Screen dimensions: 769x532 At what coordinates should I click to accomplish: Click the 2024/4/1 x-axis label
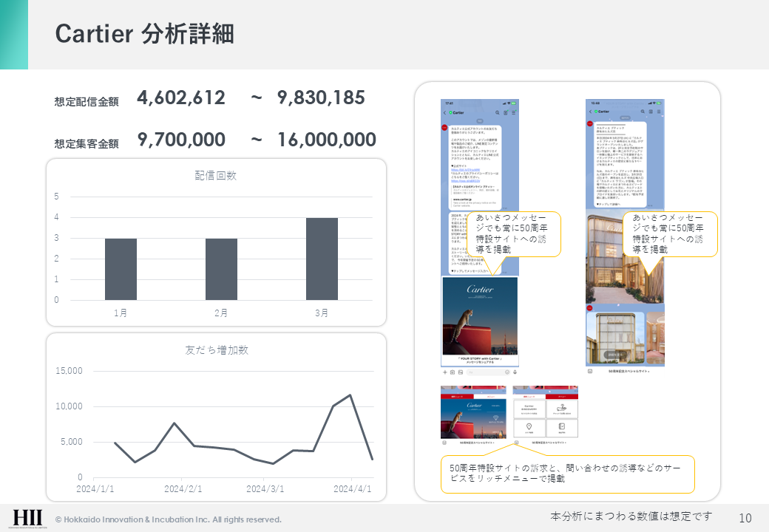tap(352, 489)
